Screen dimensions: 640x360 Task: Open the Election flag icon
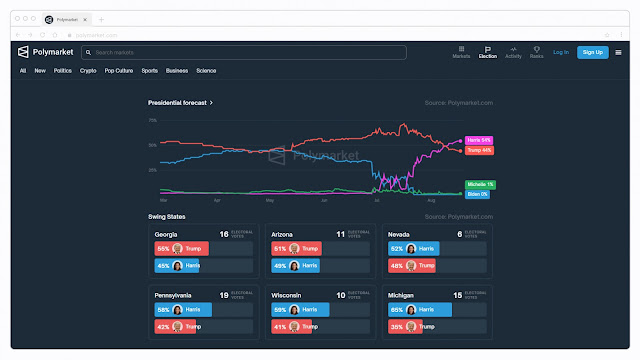coord(488,49)
